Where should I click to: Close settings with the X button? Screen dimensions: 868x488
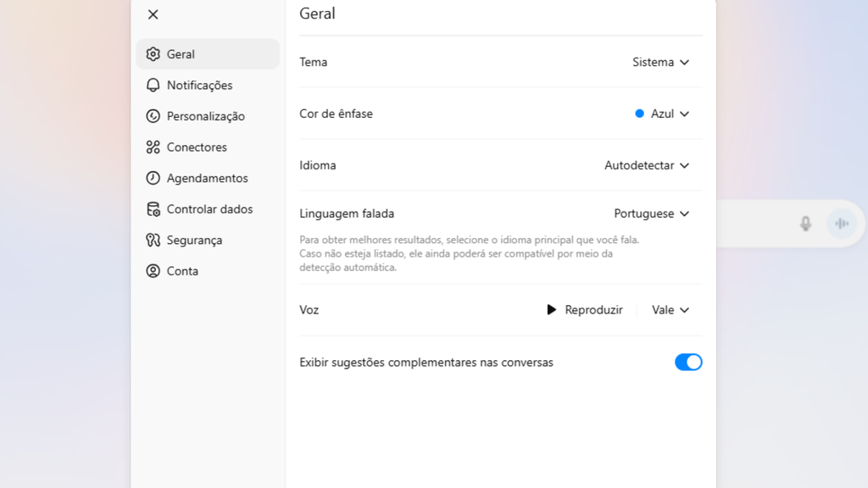(x=153, y=14)
